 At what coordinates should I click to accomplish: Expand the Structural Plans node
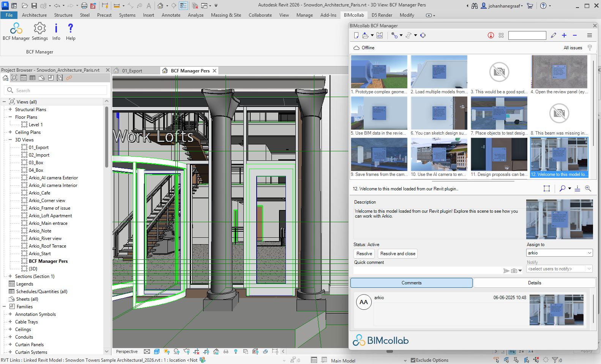[10, 110]
